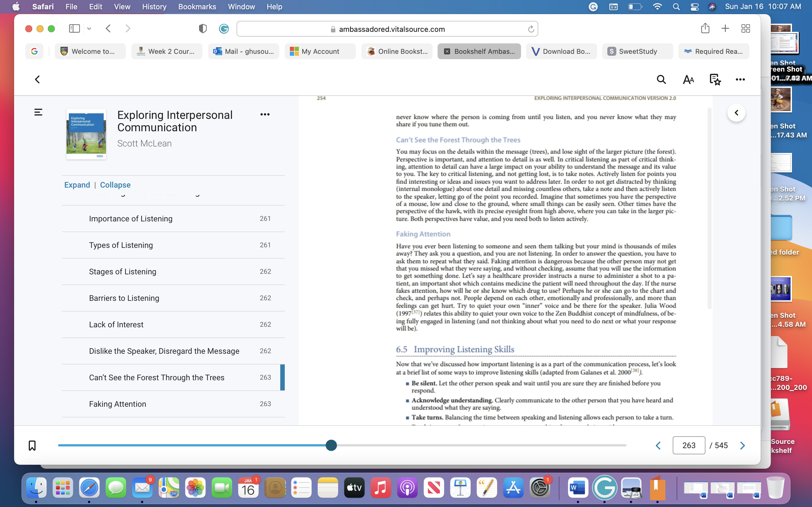Open the notebook highlights star icon

pos(715,79)
